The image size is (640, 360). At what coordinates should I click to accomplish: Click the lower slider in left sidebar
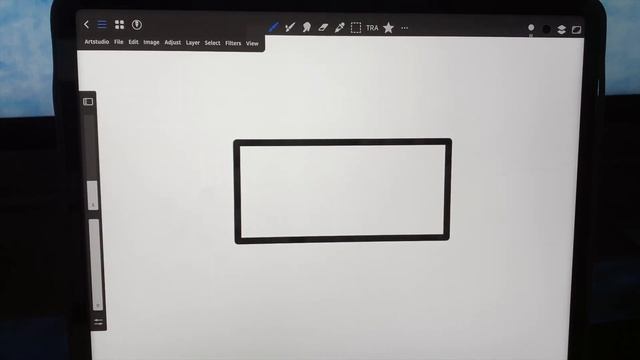(x=95, y=264)
